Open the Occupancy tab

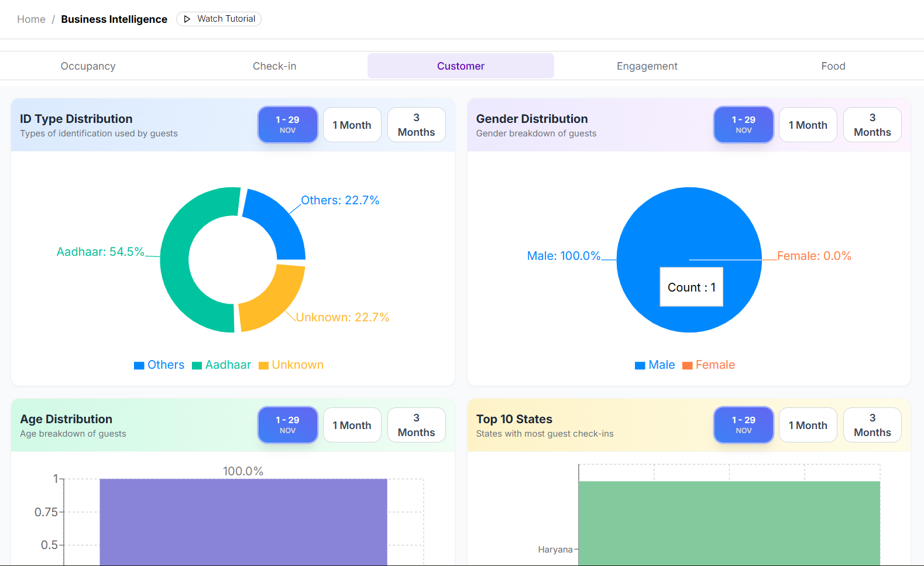88,66
